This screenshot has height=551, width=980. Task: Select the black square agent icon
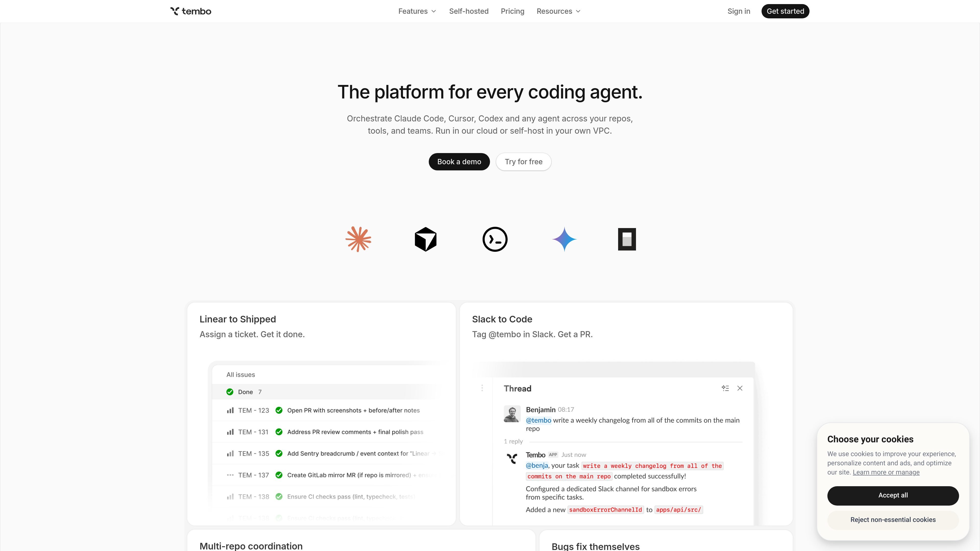[627, 239]
